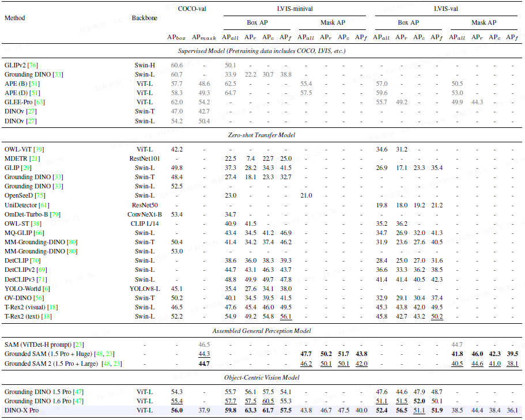The width and height of the screenshot is (525, 420).
Task: Open citation 61 next to UniDetector
Action: pyautogui.click(x=44, y=205)
